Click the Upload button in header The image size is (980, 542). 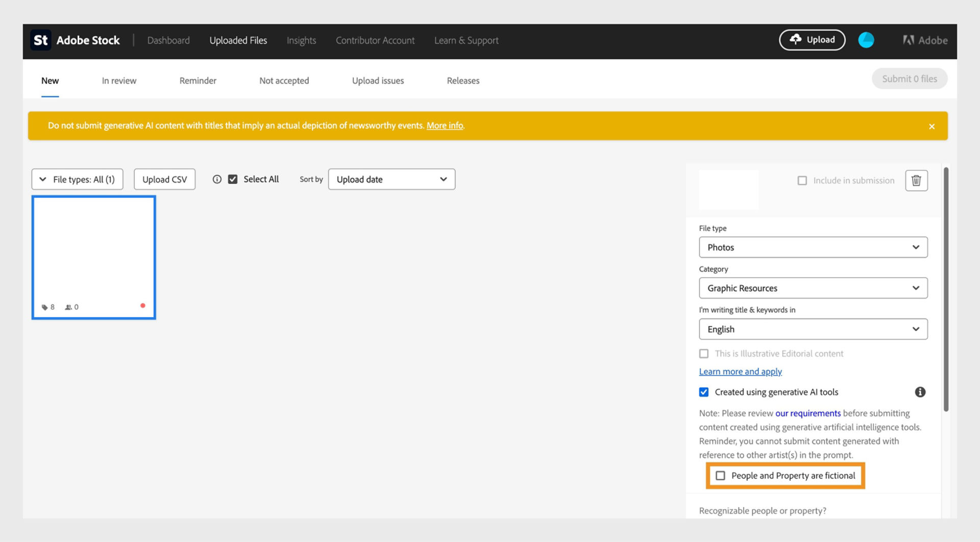click(812, 40)
